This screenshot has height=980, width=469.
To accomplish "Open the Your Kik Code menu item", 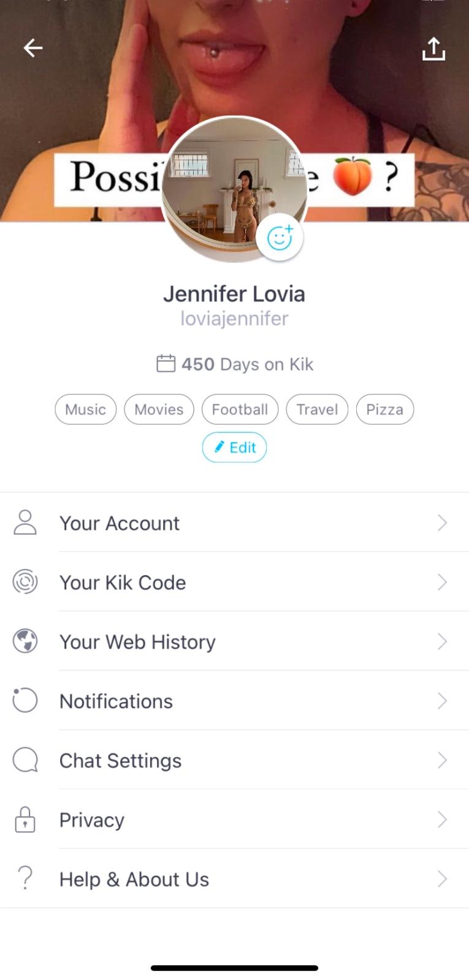I will [123, 582].
